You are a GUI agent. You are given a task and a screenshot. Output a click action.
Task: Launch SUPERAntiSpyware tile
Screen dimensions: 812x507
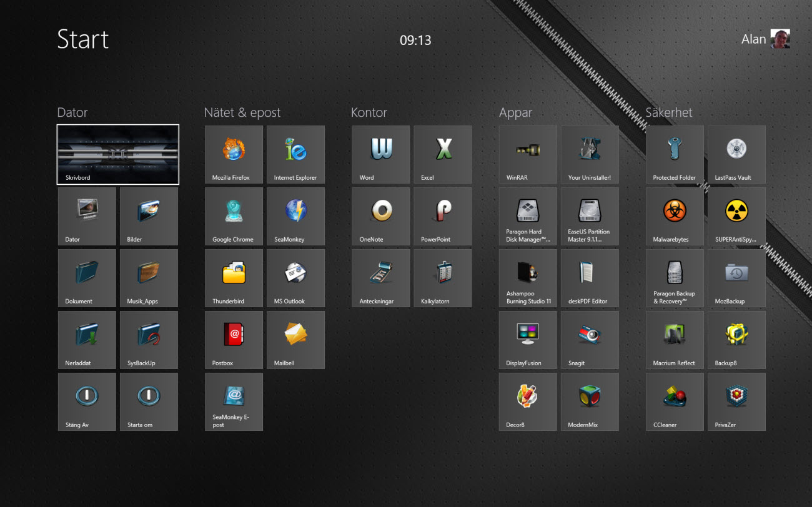(736, 216)
